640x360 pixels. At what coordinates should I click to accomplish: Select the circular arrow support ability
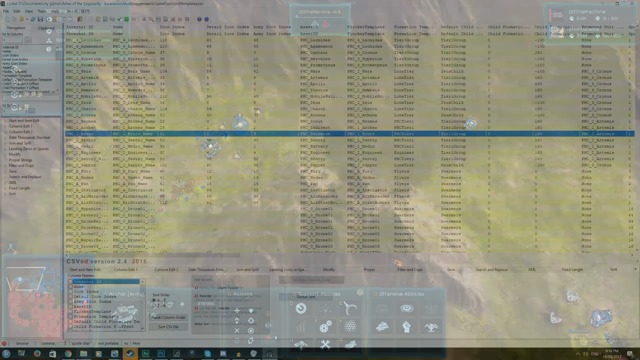coord(301,309)
